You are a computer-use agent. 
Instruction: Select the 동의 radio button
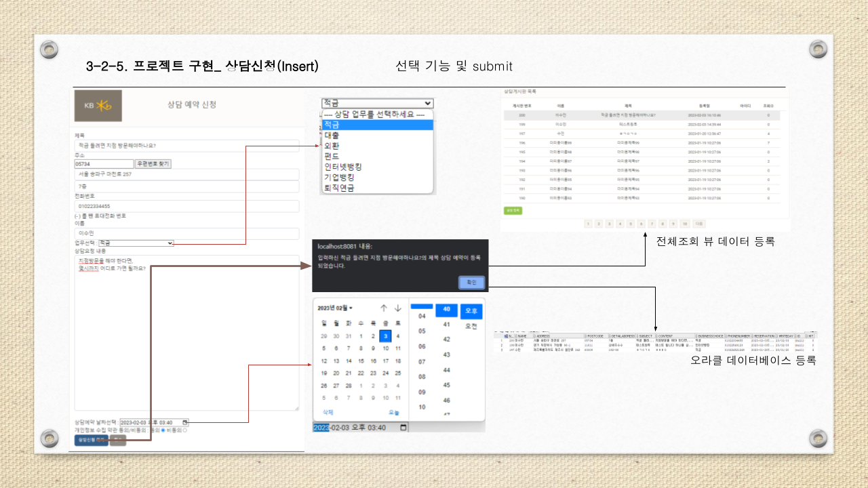click(163, 430)
